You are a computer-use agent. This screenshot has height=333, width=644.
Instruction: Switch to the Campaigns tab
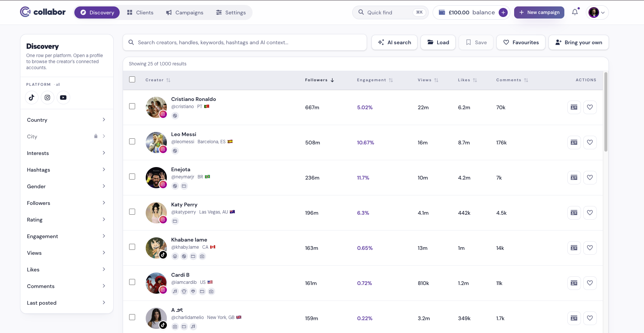pos(185,12)
